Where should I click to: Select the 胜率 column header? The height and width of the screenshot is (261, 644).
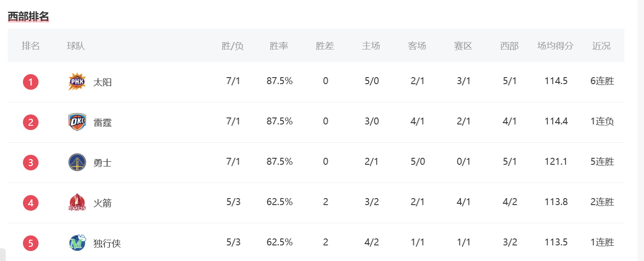(x=279, y=46)
